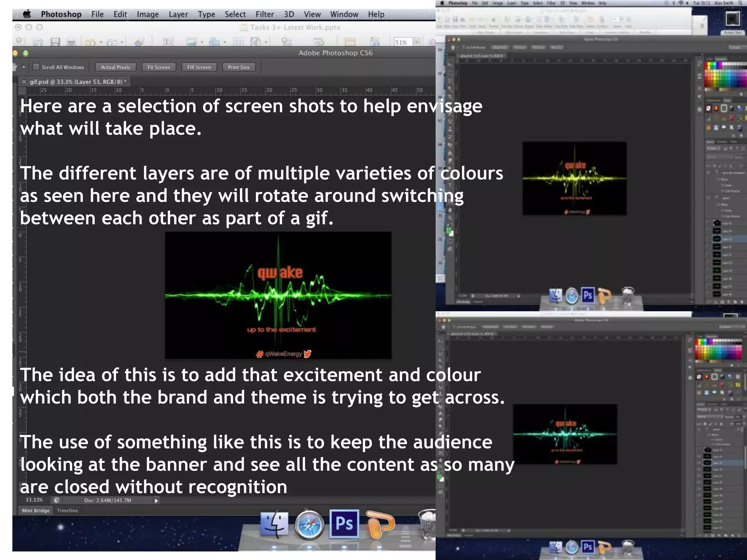Click the Table grid icon in PowerPoint toolbar
The width and height of the screenshot is (747, 560).
[238, 42]
